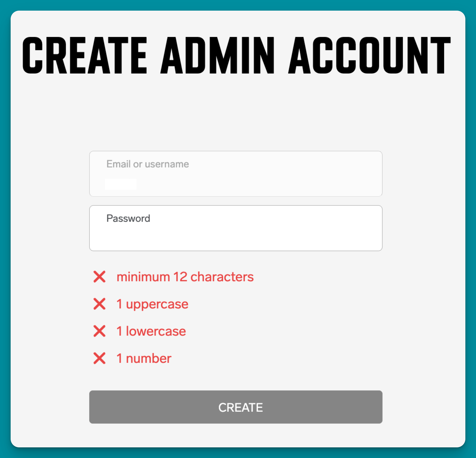Screen dimensions: 476x458
Task: Click the word CREATE in the heading
Action: [85, 55]
